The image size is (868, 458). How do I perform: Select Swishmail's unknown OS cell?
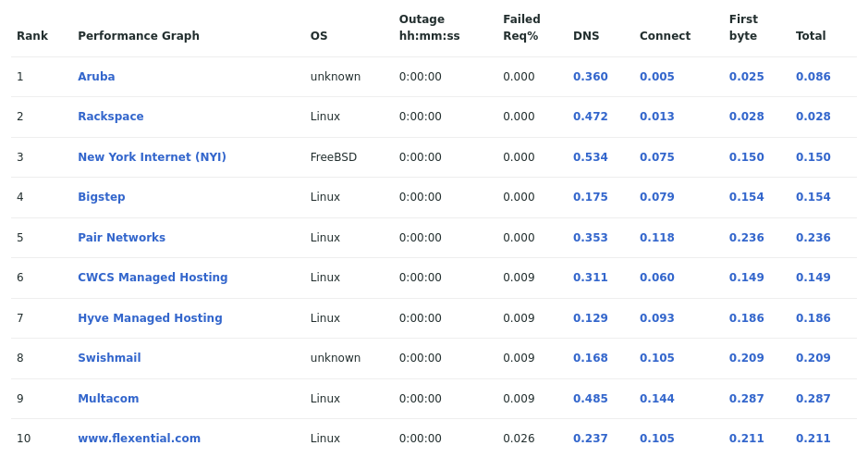[336, 358]
